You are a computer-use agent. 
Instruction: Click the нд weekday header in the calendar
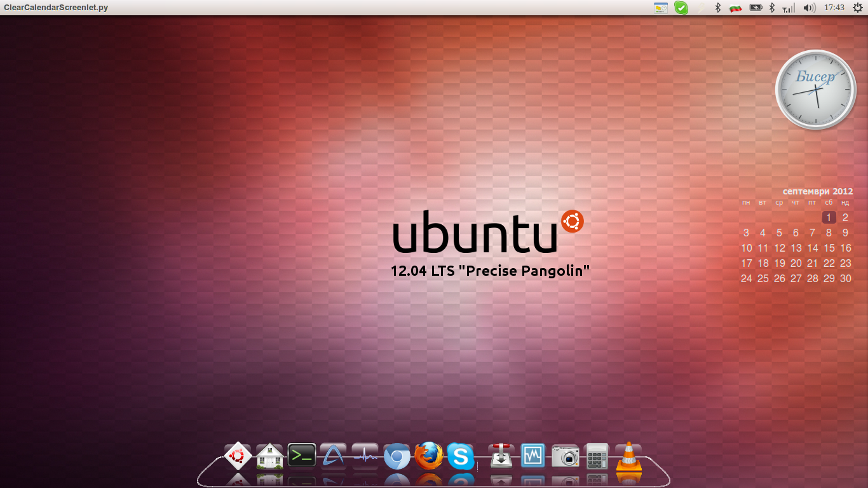845,203
